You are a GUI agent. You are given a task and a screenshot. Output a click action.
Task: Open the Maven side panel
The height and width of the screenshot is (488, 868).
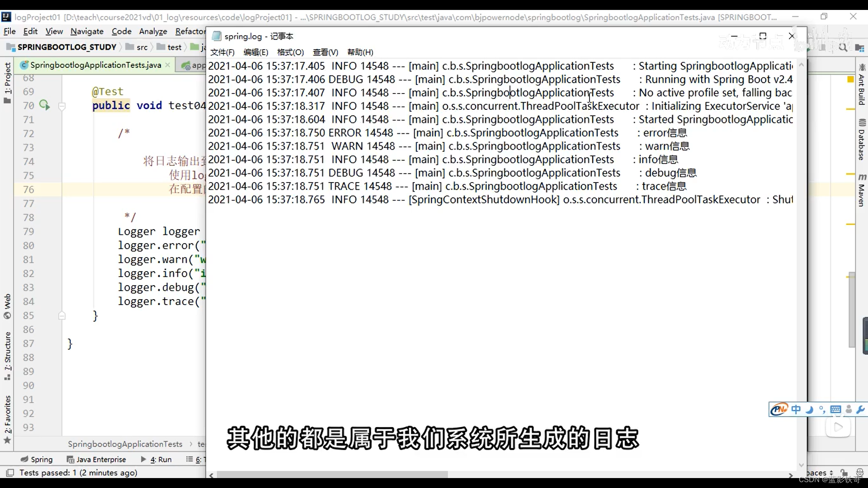click(862, 190)
